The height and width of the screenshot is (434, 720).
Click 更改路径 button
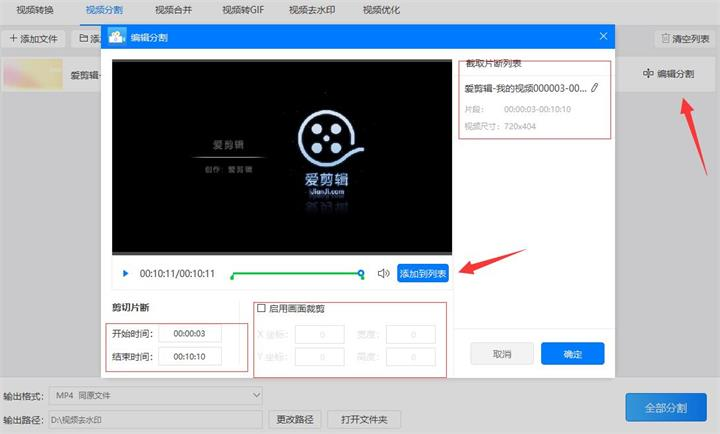(295, 419)
